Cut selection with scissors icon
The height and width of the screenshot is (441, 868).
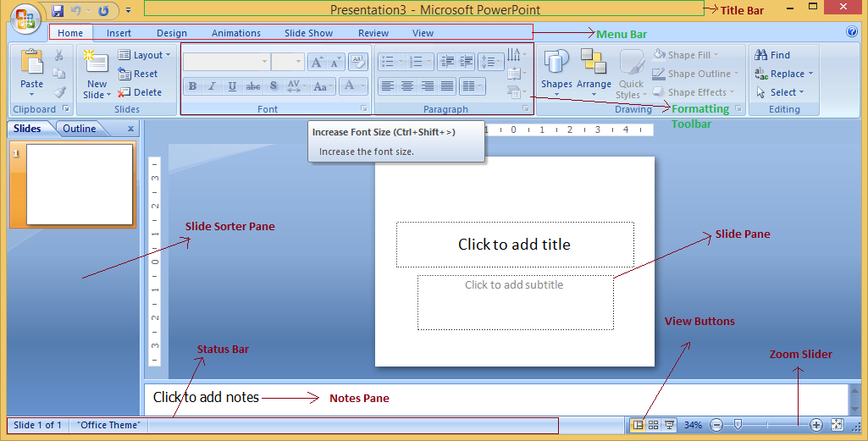[58, 55]
